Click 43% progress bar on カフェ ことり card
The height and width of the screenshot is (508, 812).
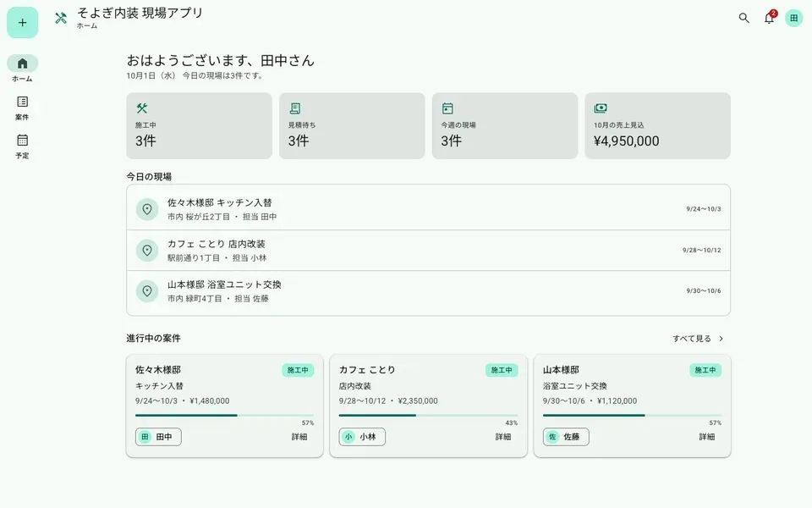pyautogui.click(x=428, y=415)
